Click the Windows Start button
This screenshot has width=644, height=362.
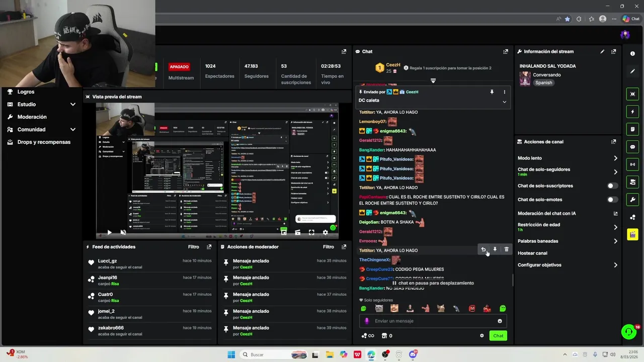pyautogui.click(x=231, y=354)
